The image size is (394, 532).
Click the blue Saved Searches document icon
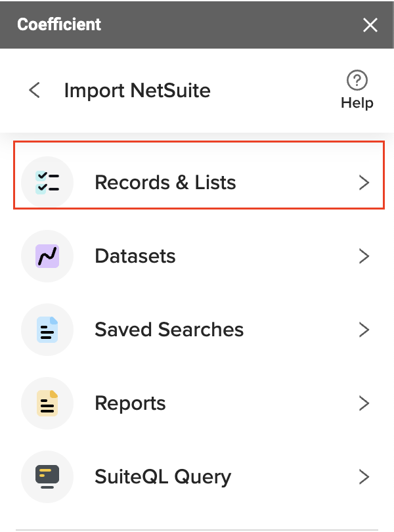point(47,330)
